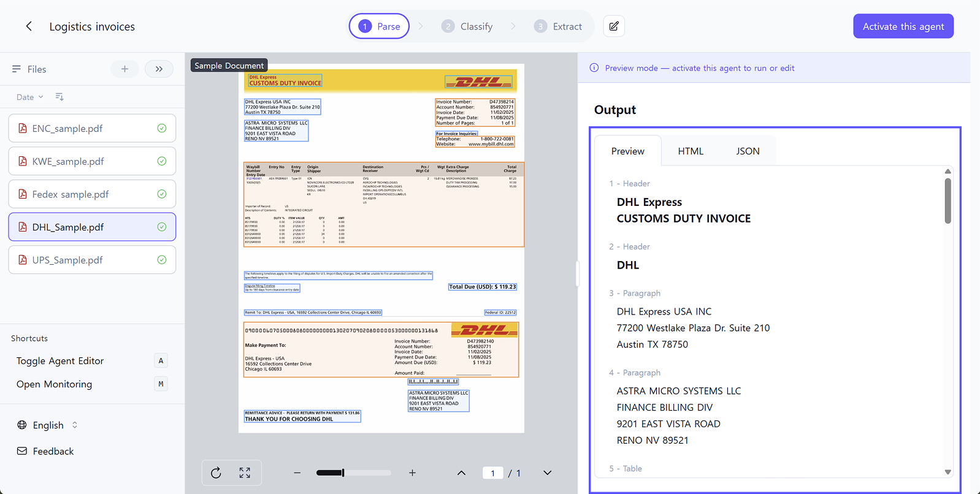Adjust the document zoom slider
Screen dimensions: 980x494
pos(354,473)
